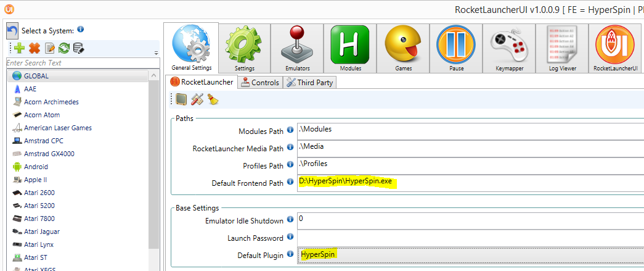Screen dimensions: 644x271
Task: Click the wrench and screwdriver toolbar icon
Action: click(x=197, y=99)
